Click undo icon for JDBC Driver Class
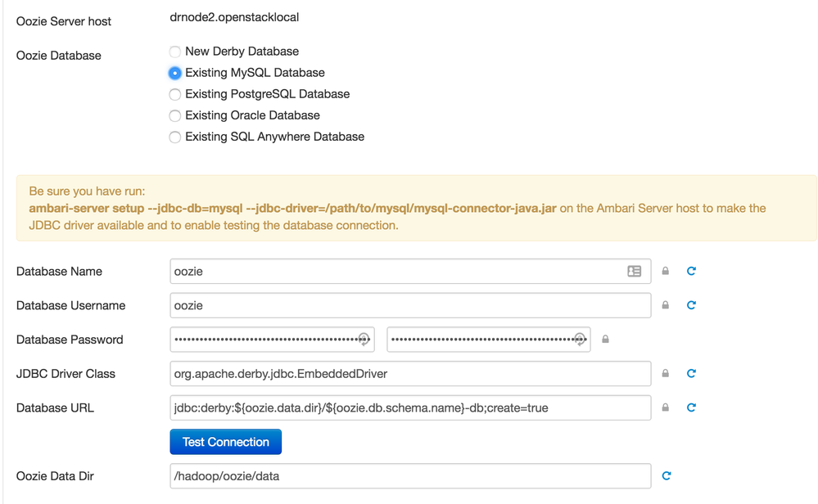 (x=691, y=374)
